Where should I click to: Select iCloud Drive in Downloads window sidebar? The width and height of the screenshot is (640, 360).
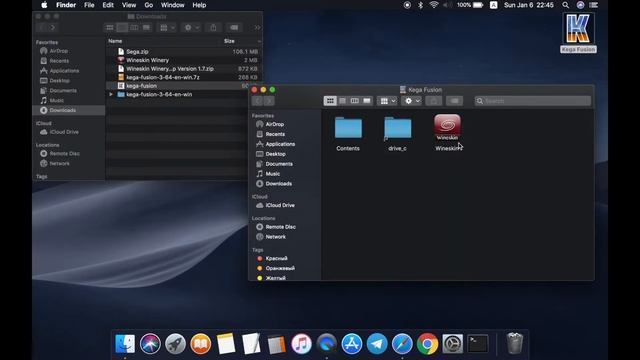[64, 132]
